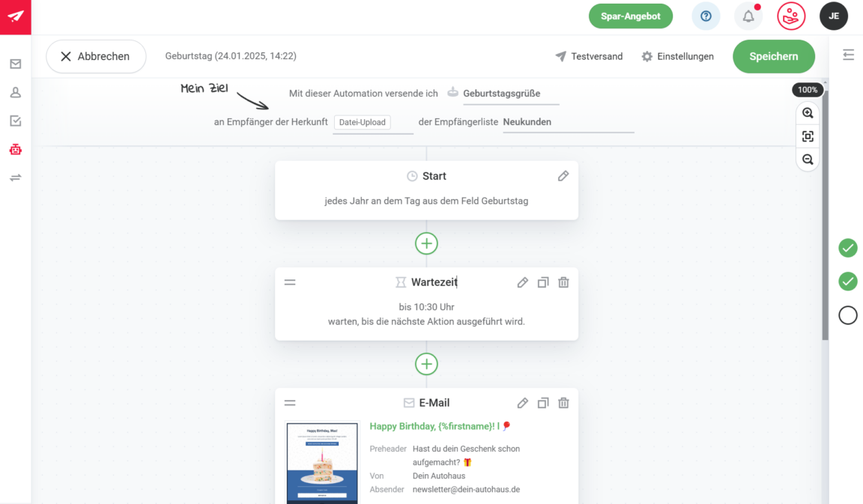Click the Abbrechen button
This screenshot has height=504, width=863.
point(95,56)
